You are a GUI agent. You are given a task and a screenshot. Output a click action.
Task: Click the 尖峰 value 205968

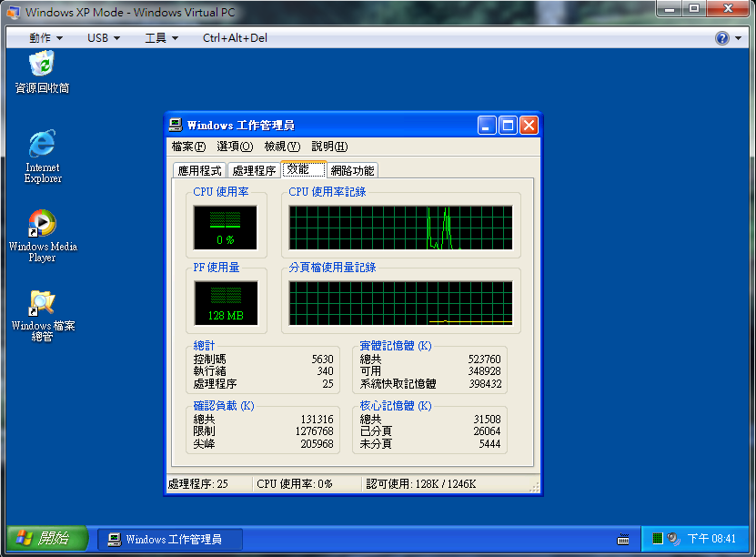[x=317, y=443]
